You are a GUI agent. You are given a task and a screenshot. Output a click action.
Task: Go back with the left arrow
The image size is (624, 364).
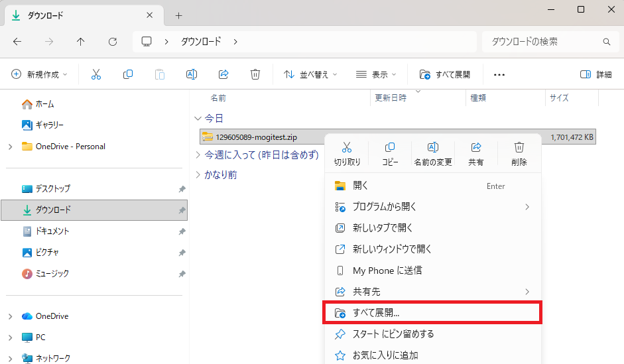[x=17, y=41]
